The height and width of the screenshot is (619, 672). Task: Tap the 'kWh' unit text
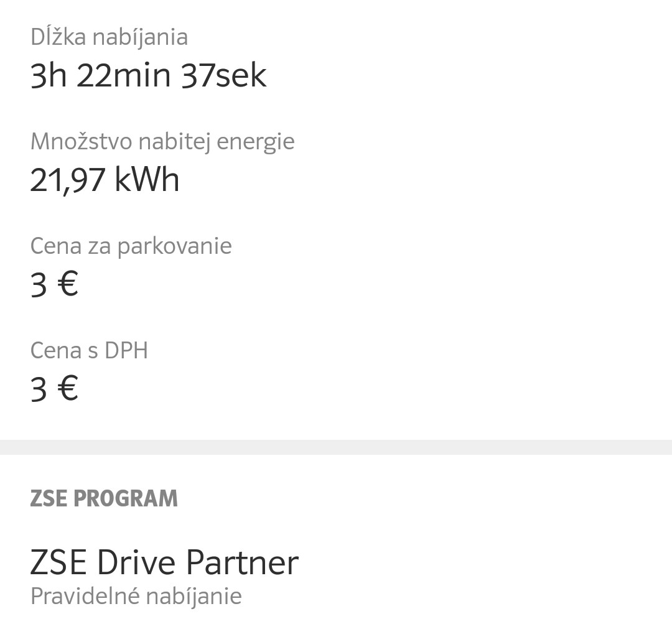click(x=147, y=180)
